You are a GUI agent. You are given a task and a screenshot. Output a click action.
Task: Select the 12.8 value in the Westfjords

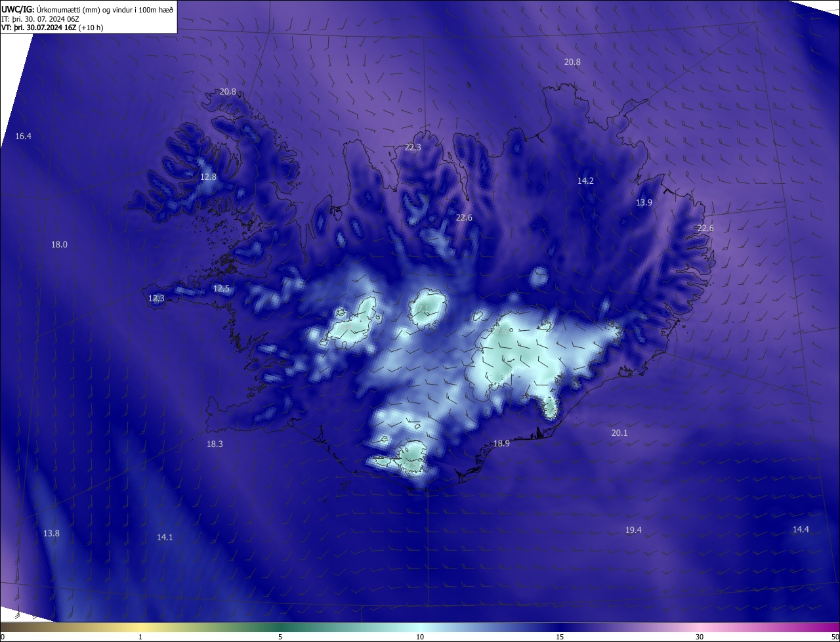[208, 177]
